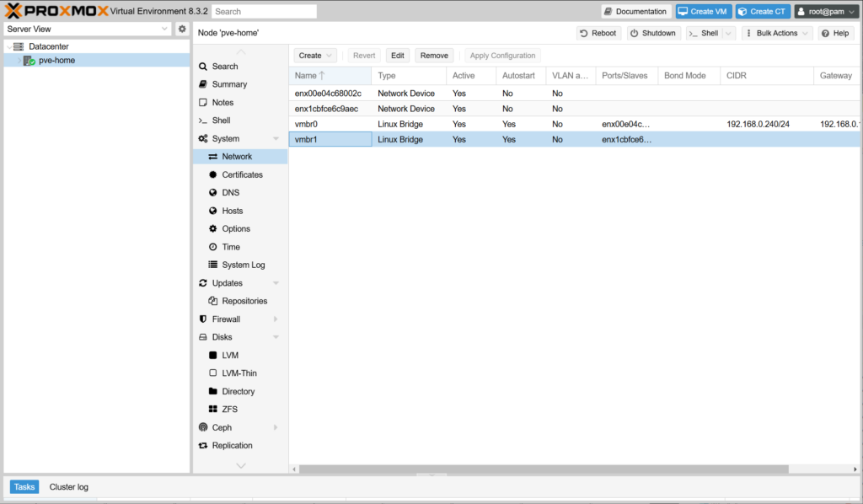Viewport: 863px width, 504px height.
Task: Open Bulk Actions dropdown menu
Action: (x=777, y=33)
